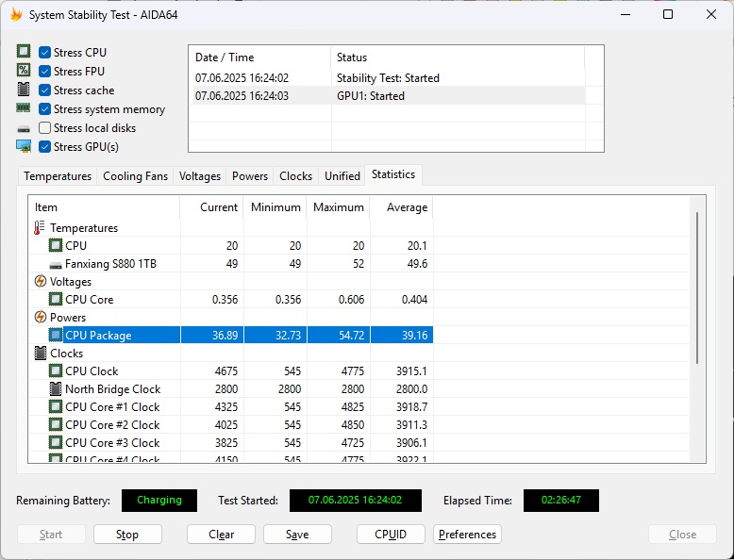Click the North Bridge Clock chip icon
Screen dimensions: 734x560
tap(56, 389)
